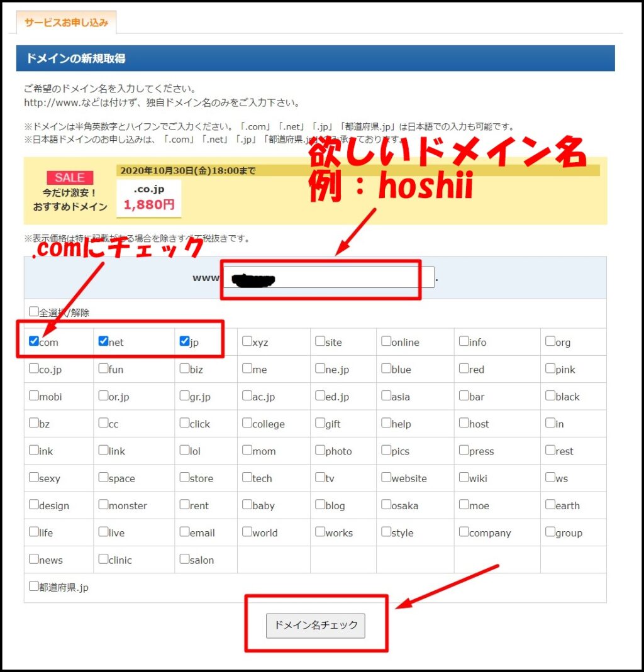Click the .co.jp 1,880円 sale offer

[x=149, y=199]
